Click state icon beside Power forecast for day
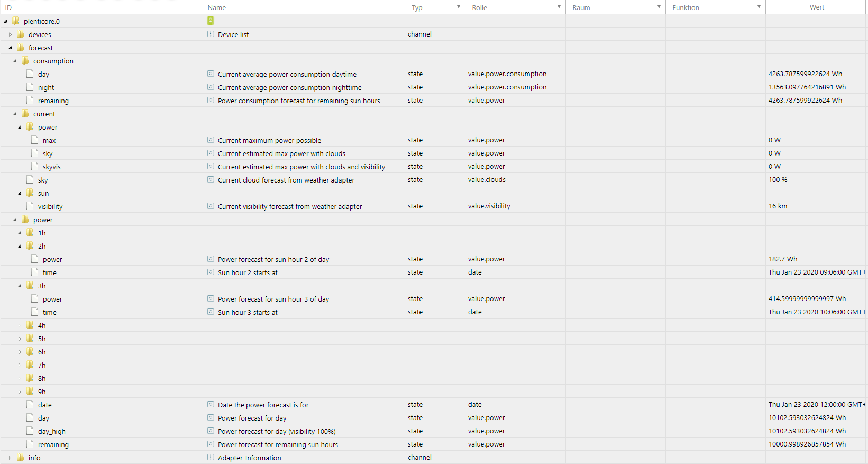The image size is (868, 464). [x=211, y=417]
